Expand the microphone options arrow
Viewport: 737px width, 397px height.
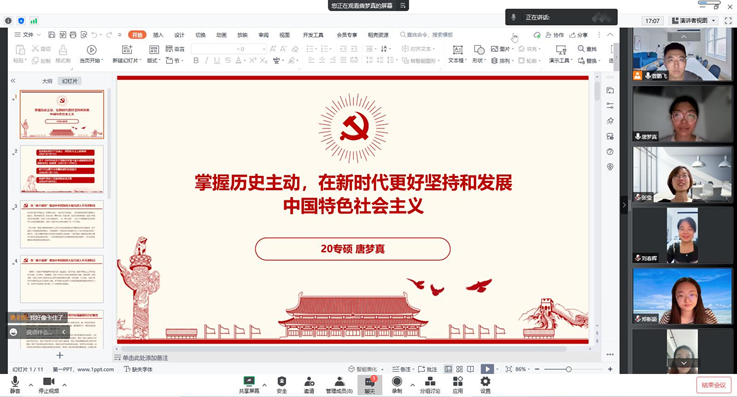[x=31, y=385]
